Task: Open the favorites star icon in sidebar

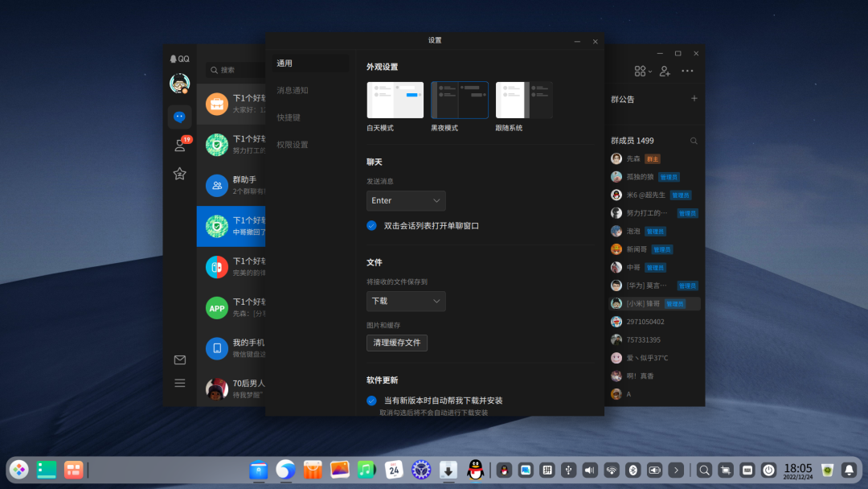Action: coord(179,174)
